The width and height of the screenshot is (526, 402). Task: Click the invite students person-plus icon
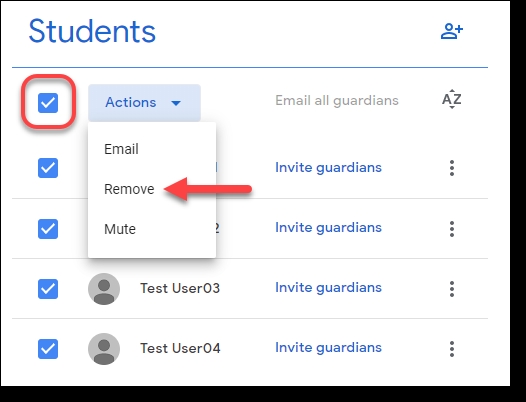[452, 31]
